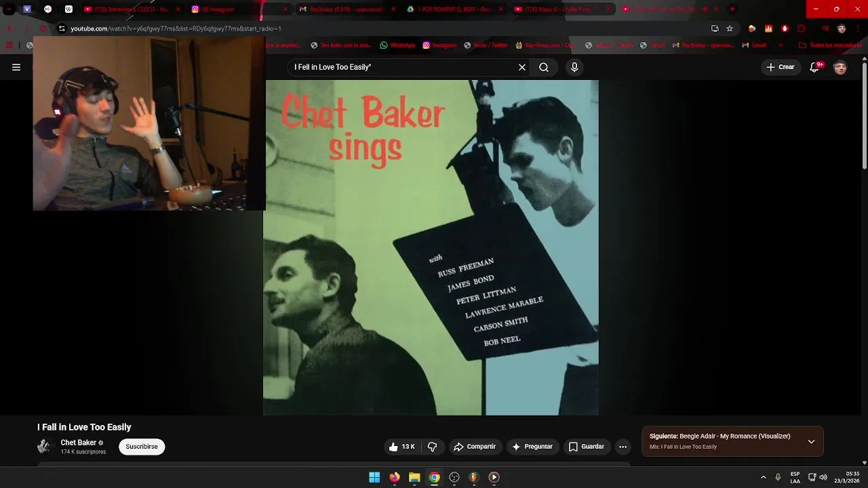The height and width of the screenshot is (488, 868).
Task: Open OBS Studio from the taskbar
Action: pyautogui.click(x=454, y=477)
